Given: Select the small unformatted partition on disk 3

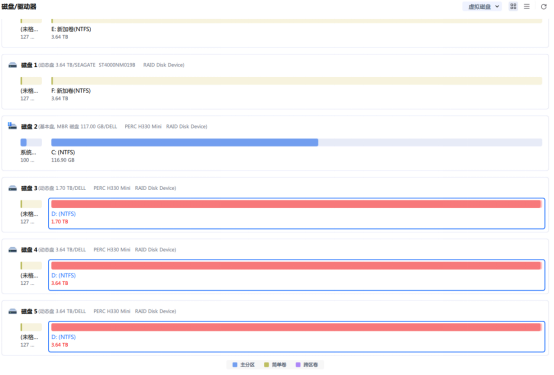Looking at the screenshot, I should coord(31,204).
